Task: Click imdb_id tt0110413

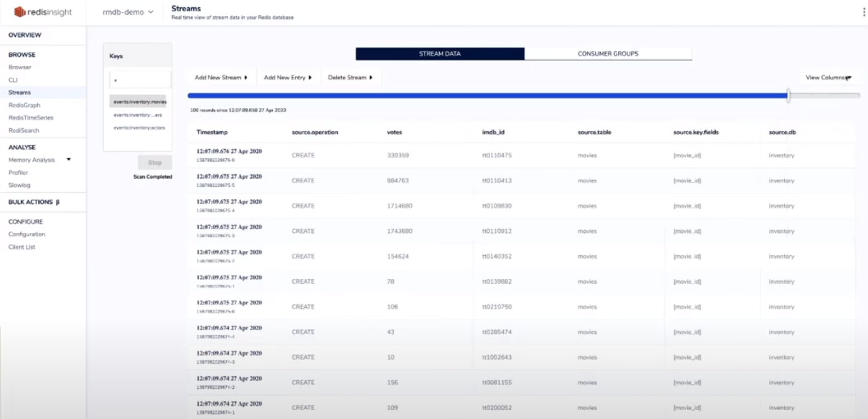Action: [x=497, y=181]
